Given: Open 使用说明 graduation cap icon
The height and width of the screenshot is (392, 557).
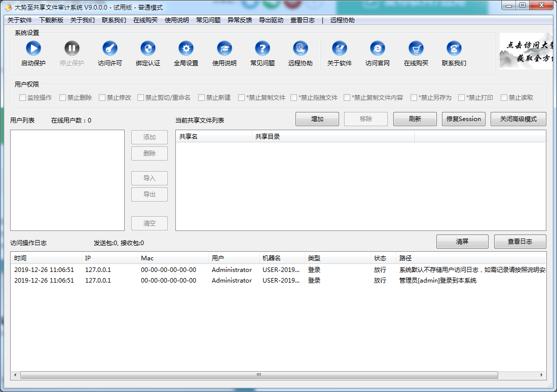Looking at the screenshot, I should pos(225,48).
